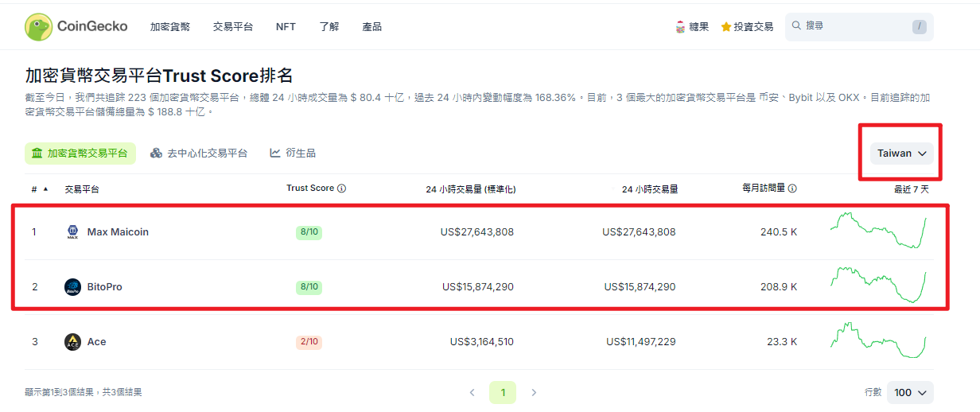Viewport: 980px width, 412px height.
Task: Click BitoPro 7-day sparkline chart
Action: (x=878, y=285)
